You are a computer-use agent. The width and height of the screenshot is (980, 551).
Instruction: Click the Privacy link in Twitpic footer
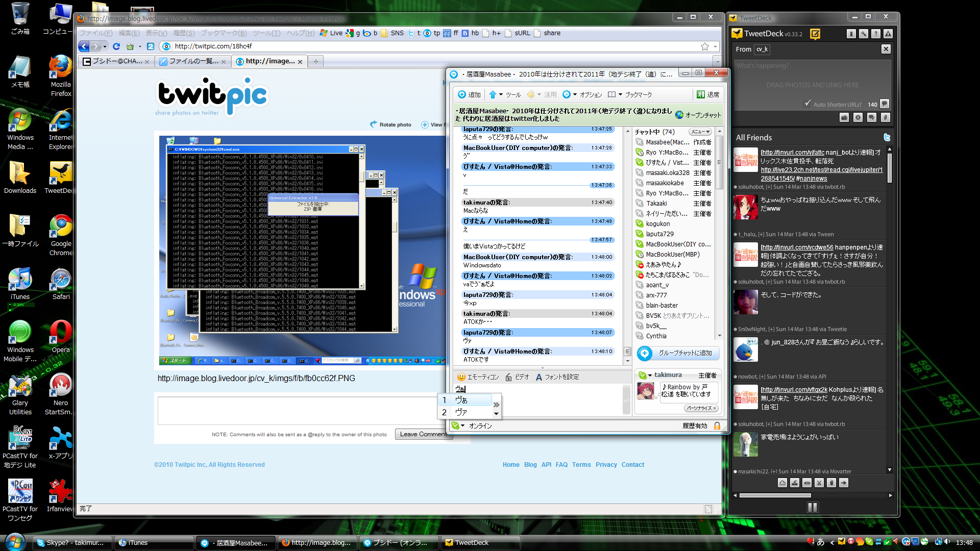click(606, 465)
